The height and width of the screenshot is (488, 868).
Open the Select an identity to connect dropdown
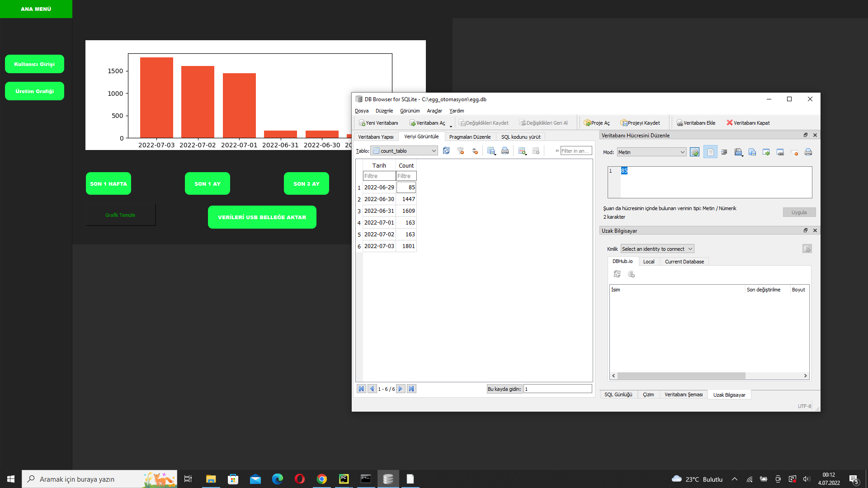657,249
